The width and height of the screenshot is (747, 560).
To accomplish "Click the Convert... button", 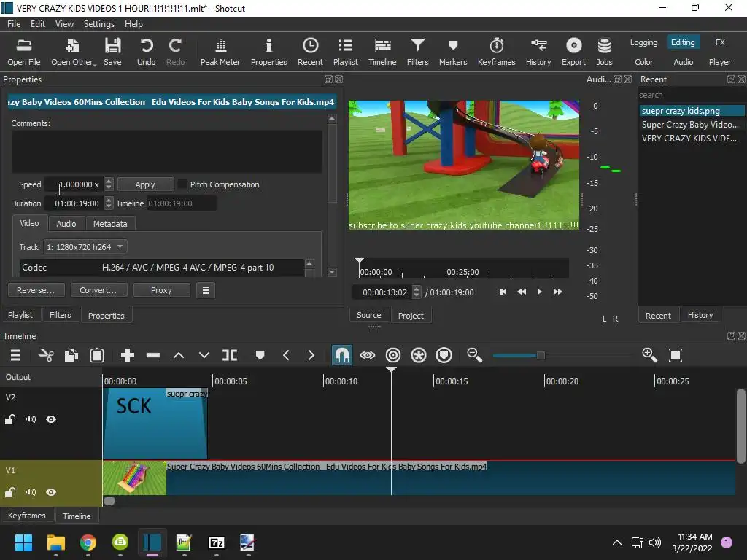I will coord(98,290).
